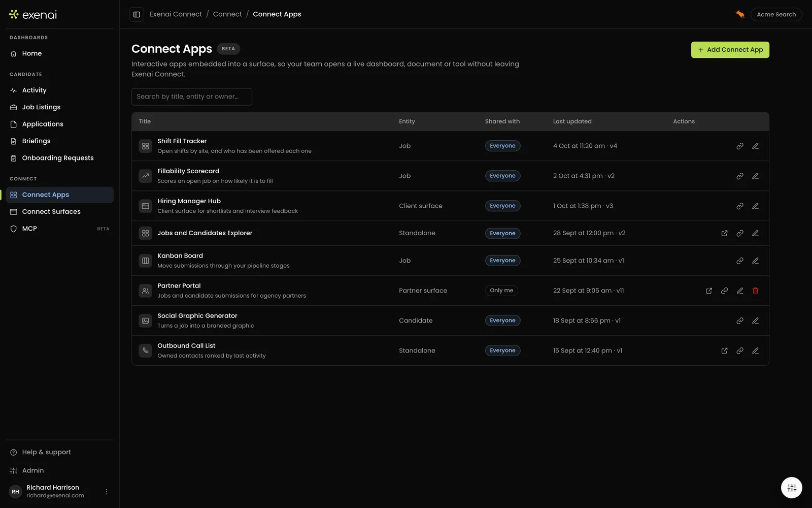Copy link for Social Graphic Generator
This screenshot has width=812, height=508.
tap(740, 321)
